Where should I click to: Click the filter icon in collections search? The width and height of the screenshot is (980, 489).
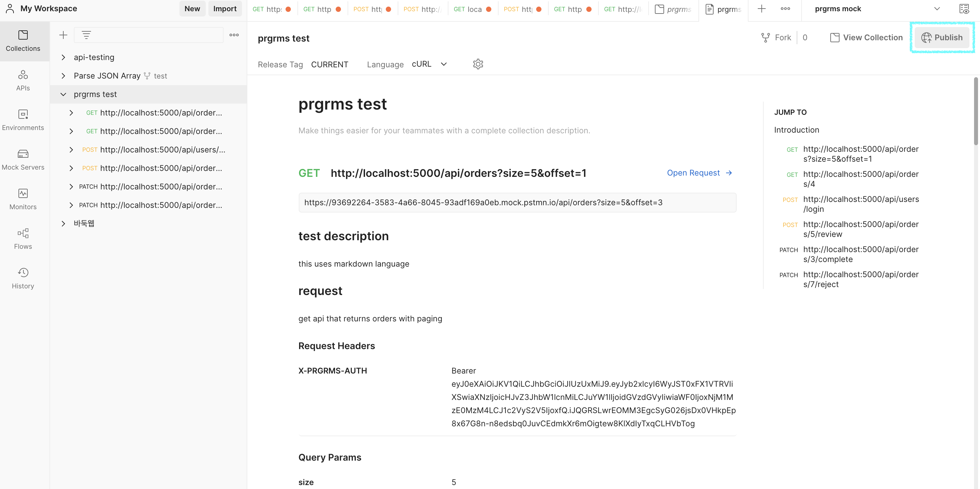point(86,35)
